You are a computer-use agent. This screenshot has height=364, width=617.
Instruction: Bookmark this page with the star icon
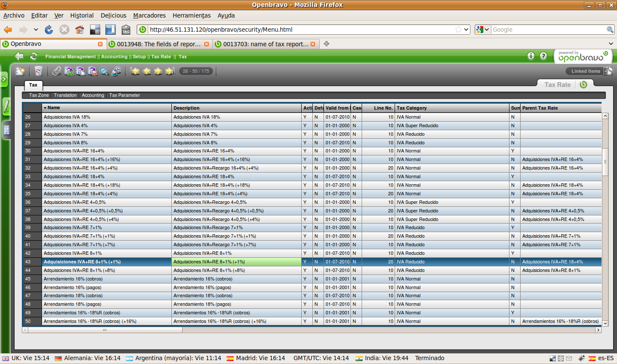(458, 30)
